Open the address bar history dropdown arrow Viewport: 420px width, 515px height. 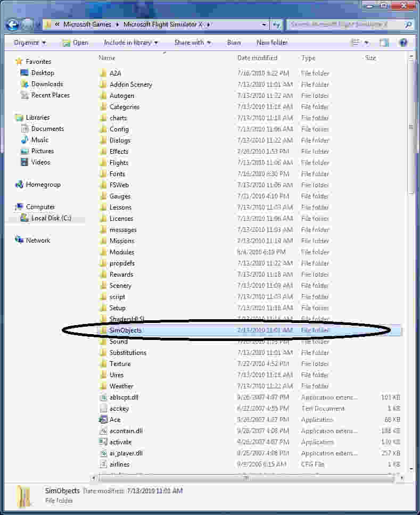coord(264,24)
